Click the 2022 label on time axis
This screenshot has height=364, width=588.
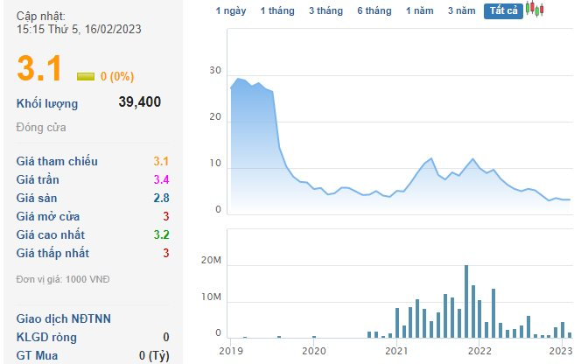point(479,351)
